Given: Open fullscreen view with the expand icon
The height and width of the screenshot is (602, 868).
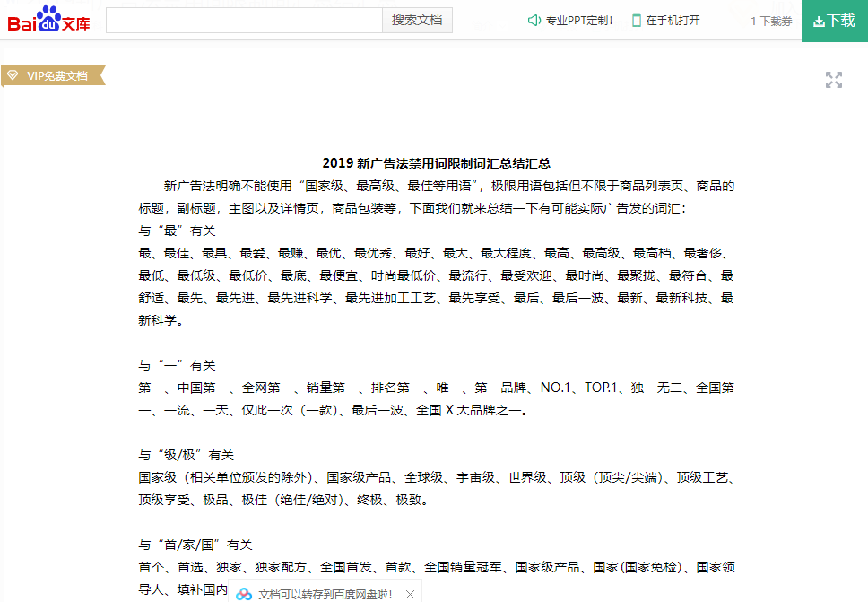Looking at the screenshot, I should [x=834, y=79].
